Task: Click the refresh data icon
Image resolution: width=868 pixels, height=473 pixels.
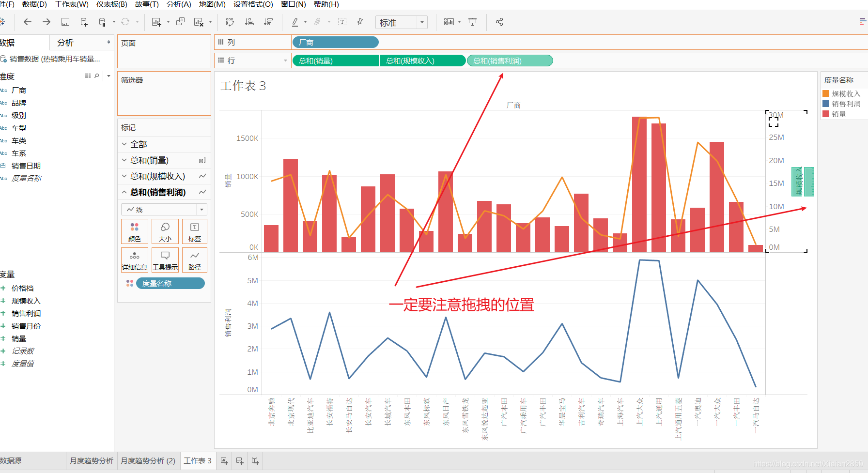Action: pos(125,22)
